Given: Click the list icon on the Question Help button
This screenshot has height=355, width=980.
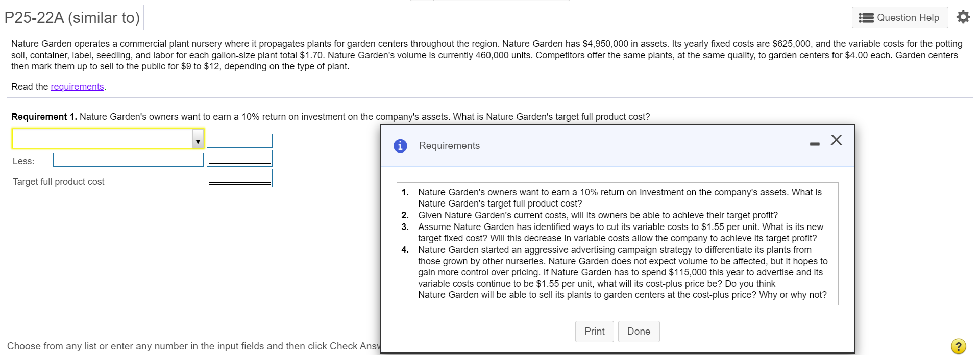Looking at the screenshot, I should pos(866,18).
